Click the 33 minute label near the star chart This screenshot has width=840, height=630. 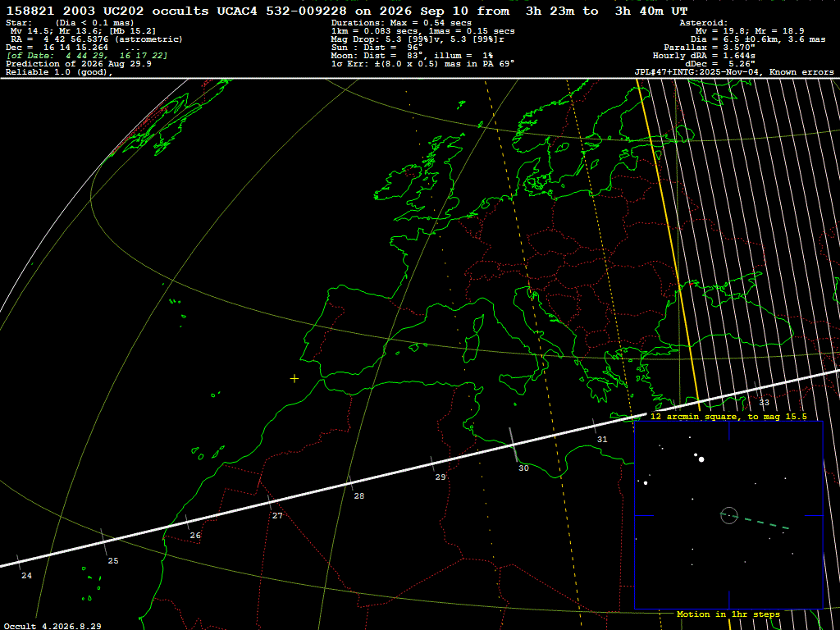click(x=764, y=402)
